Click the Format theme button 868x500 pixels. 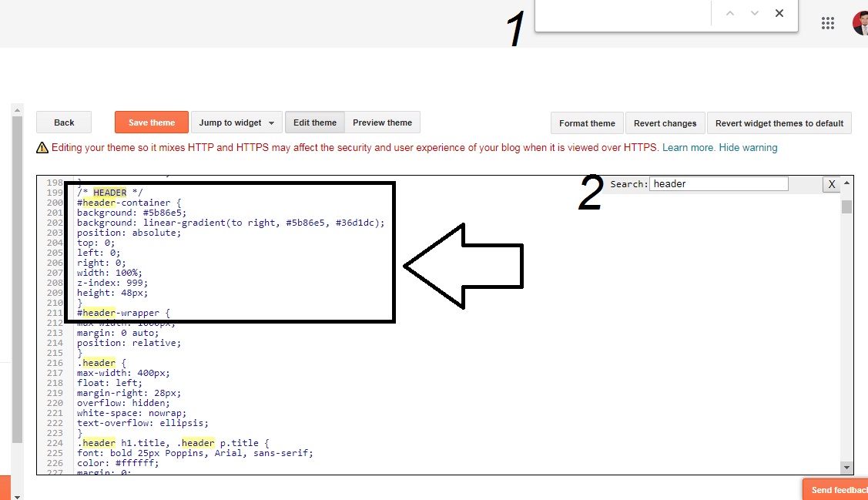tap(586, 122)
